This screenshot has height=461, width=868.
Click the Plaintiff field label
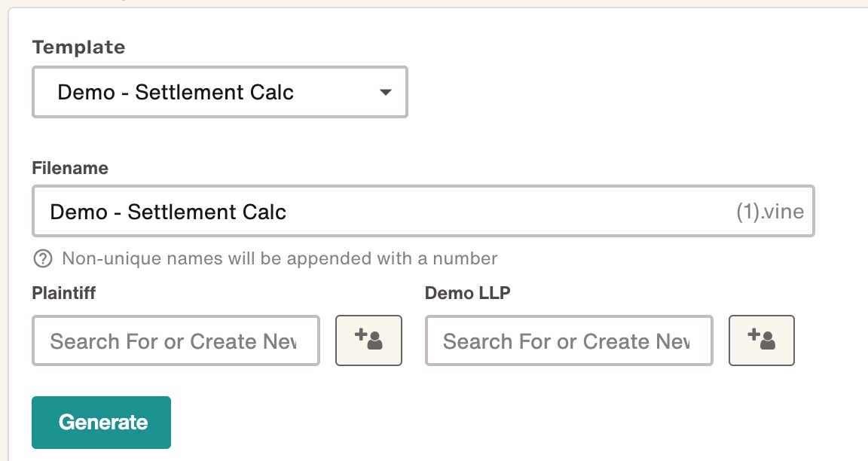[63, 293]
